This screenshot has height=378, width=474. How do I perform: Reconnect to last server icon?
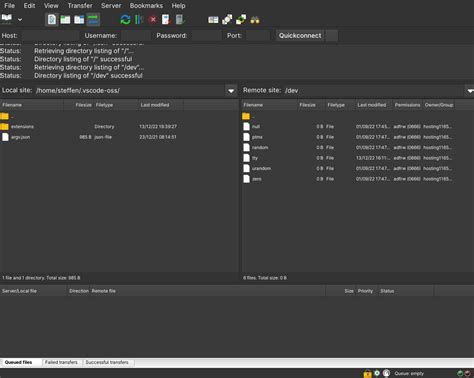pos(180,20)
